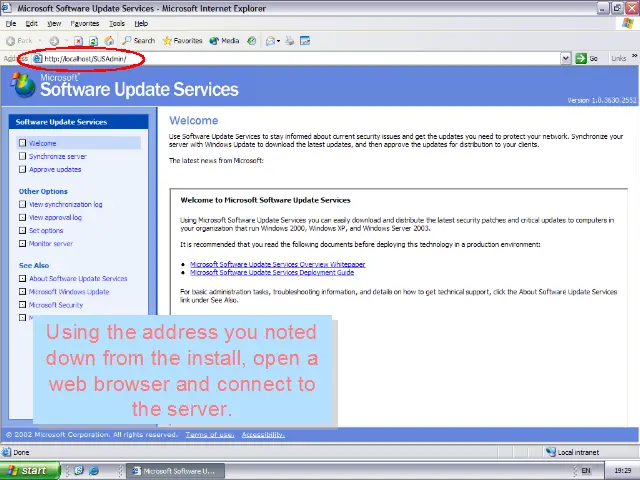
Task: Select Welcome in the sidebar
Action: (42, 143)
